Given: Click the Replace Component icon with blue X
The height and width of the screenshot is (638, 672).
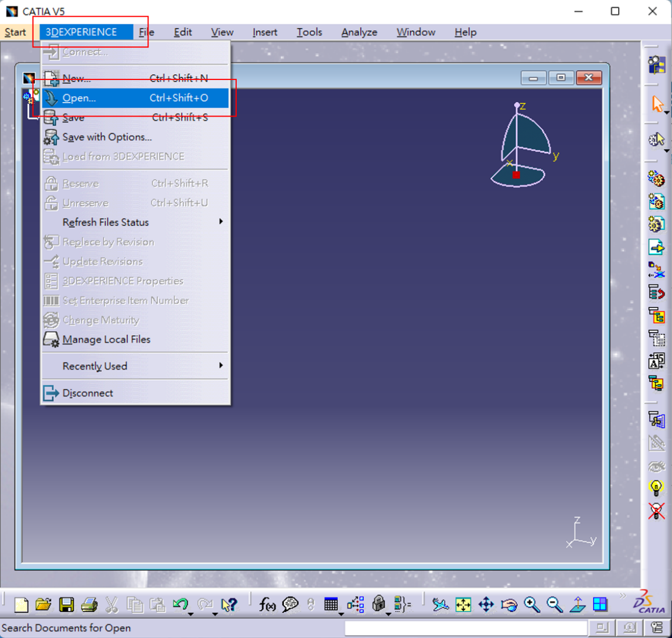Looking at the screenshot, I should tap(656, 270).
